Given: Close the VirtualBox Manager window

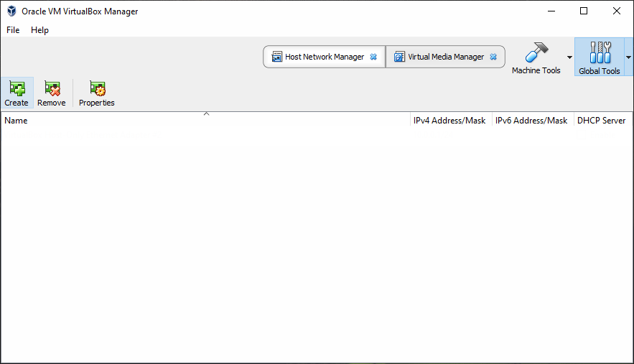Looking at the screenshot, I should pyautogui.click(x=617, y=11).
